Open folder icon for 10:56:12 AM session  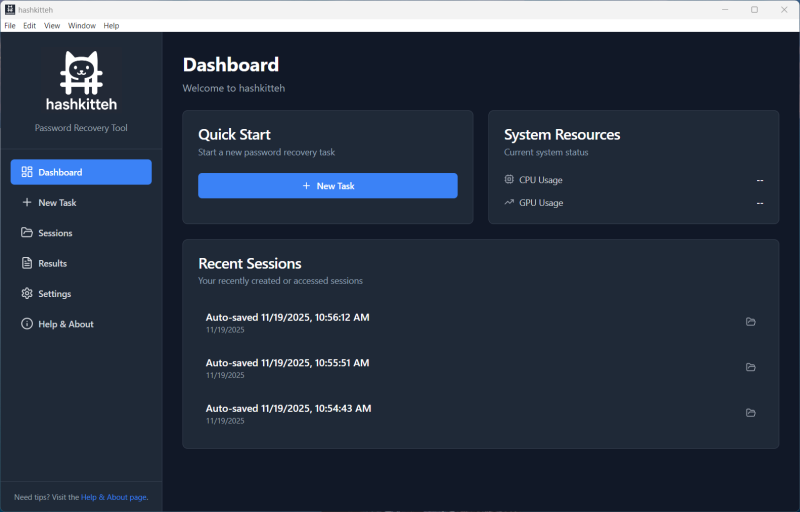pyautogui.click(x=751, y=321)
